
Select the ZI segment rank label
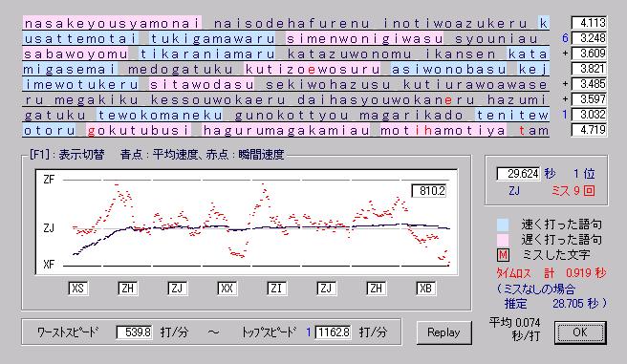tap(276, 289)
